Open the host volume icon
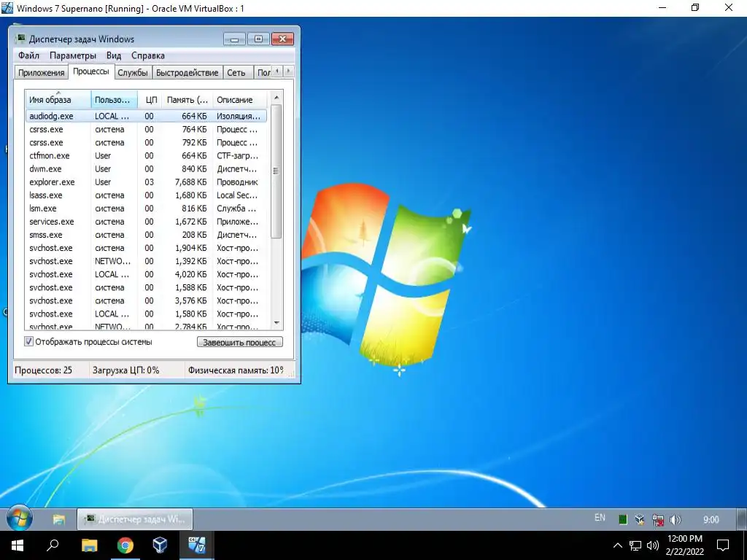 (653, 545)
